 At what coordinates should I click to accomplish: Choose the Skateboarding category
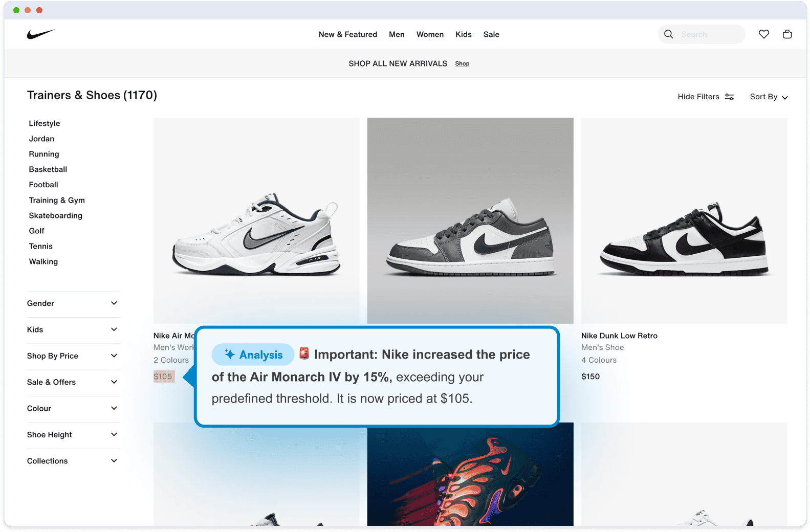(x=55, y=215)
